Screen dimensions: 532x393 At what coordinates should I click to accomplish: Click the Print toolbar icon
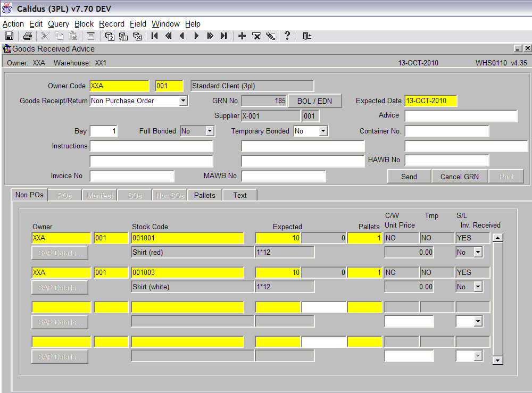coord(28,36)
